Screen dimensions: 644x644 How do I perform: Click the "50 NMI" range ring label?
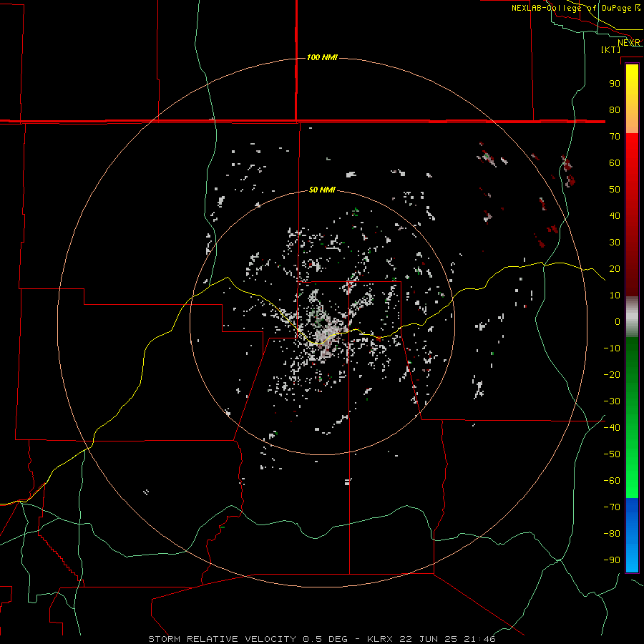[x=322, y=190]
